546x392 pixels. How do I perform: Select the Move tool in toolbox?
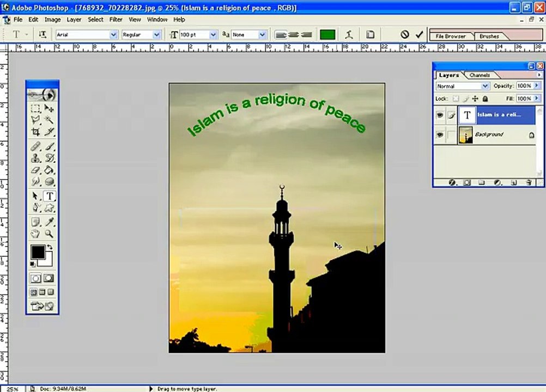[49, 108]
